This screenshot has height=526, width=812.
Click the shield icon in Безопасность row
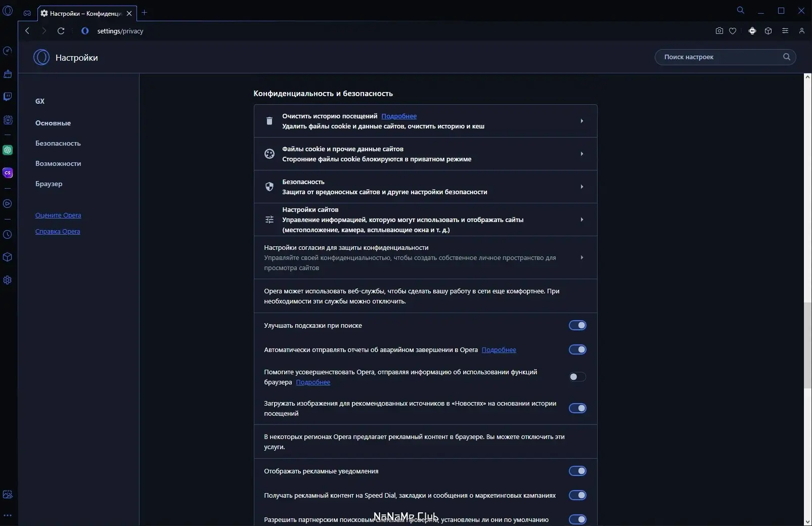click(x=269, y=187)
